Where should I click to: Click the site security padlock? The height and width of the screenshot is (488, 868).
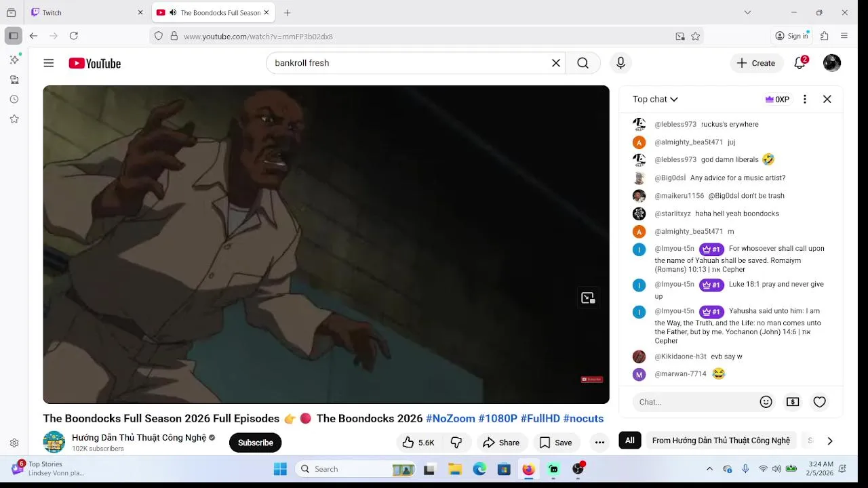(174, 36)
